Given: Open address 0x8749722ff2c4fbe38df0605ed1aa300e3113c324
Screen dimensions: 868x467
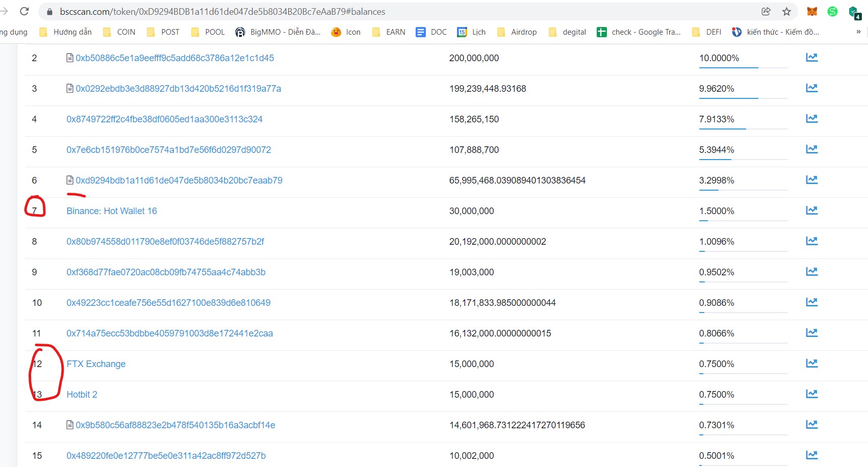Looking at the screenshot, I should click(165, 119).
